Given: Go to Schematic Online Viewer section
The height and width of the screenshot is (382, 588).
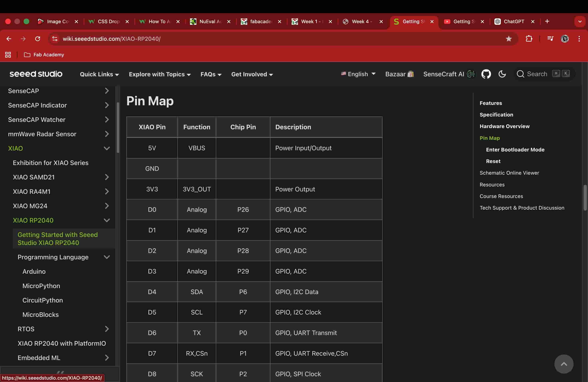Looking at the screenshot, I should [509, 173].
